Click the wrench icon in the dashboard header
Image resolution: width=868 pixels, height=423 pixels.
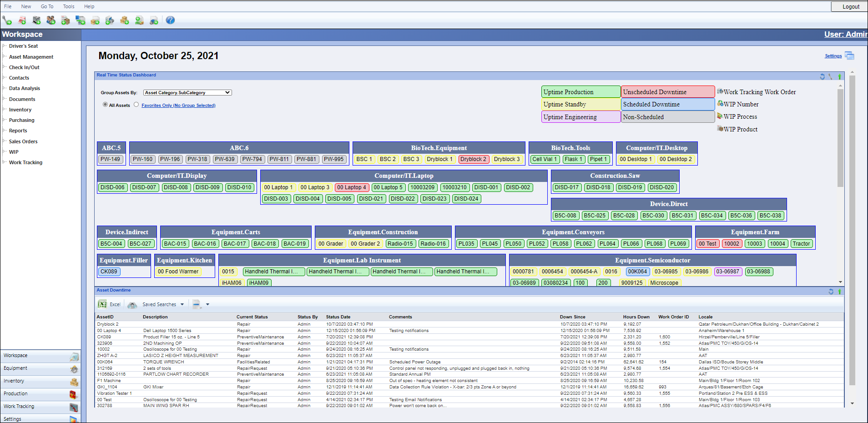[x=831, y=77]
